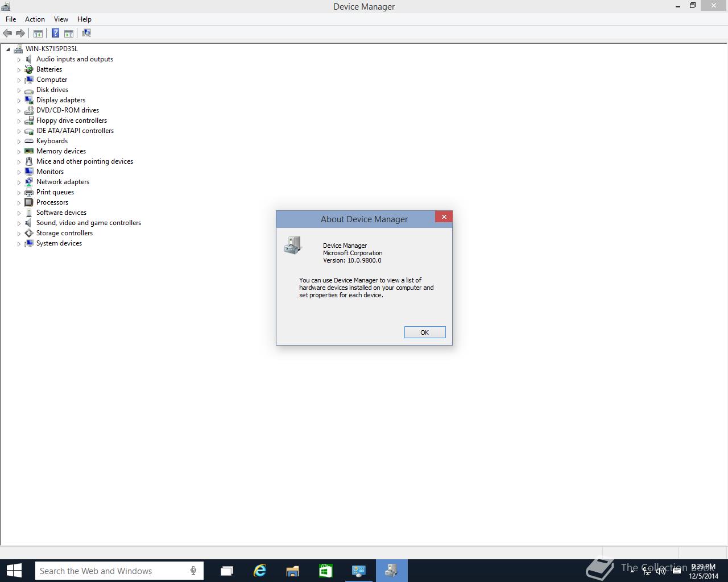
Task: Click the WIN-KS7II5PD35L computer root icon
Action: point(18,49)
